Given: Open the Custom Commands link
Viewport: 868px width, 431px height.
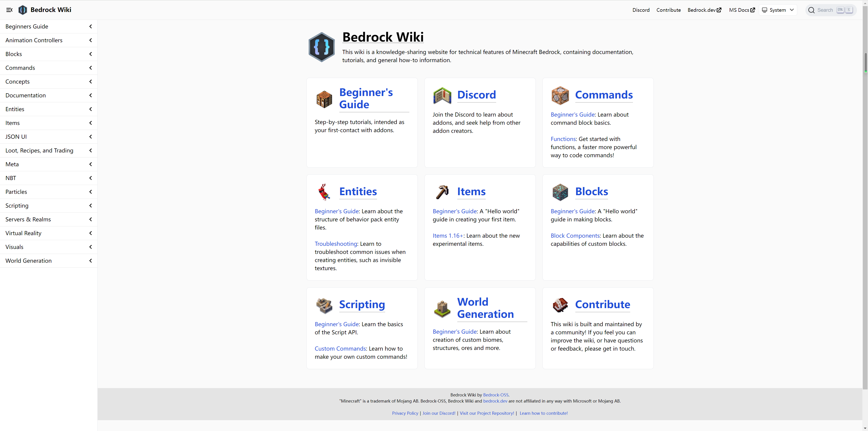Looking at the screenshot, I should pyautogui.click(x=340, y=349).
